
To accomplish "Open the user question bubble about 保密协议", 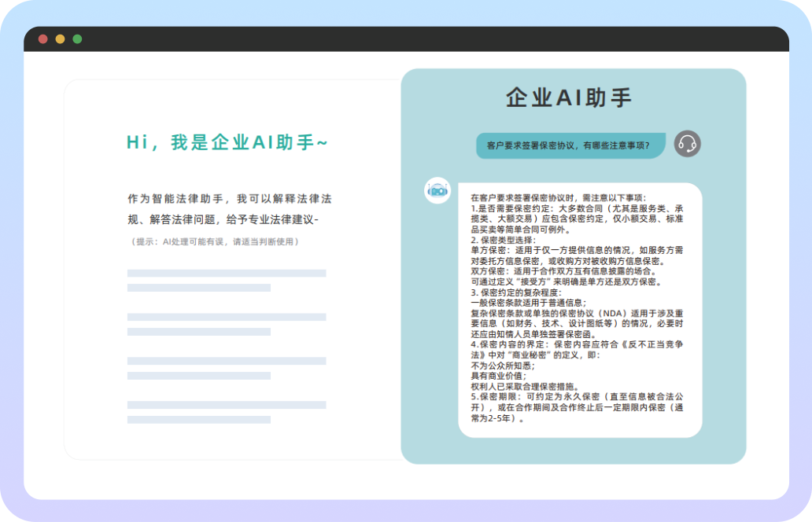I will [572, 145].
